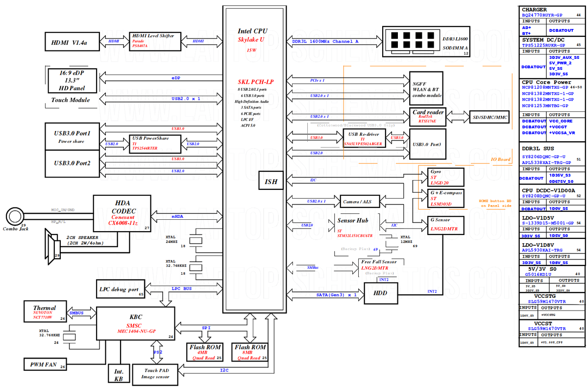Click the XTAL 12MHZ crystal symbol
The height and width of the screenshot is (392, 588).
[392, 244]
